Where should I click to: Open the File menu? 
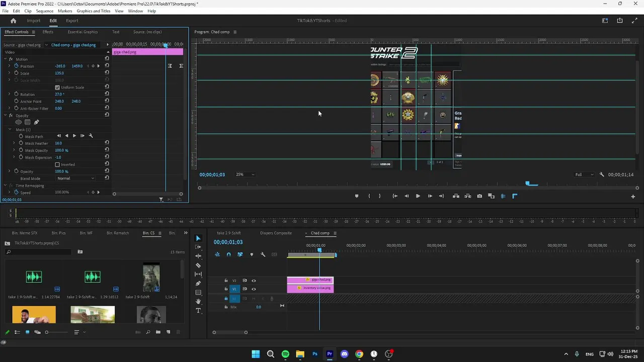[6, 11]
